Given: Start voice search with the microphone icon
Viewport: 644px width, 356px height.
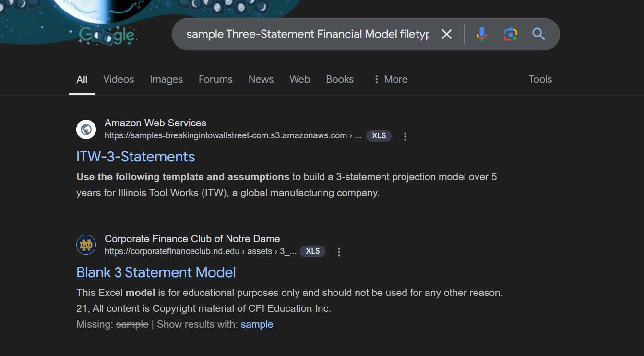Looking at the screenshot, I should (481, 34).
